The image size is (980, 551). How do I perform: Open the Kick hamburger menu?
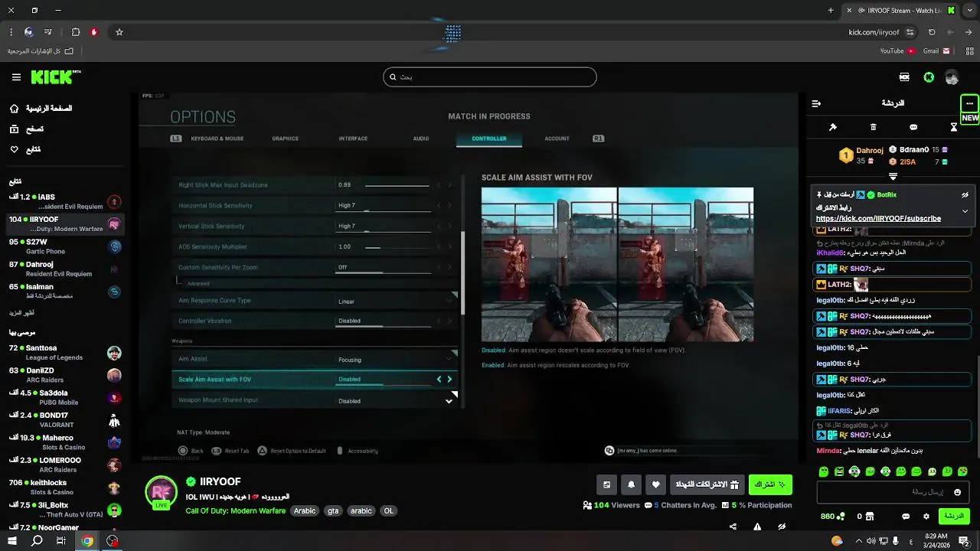16,77
